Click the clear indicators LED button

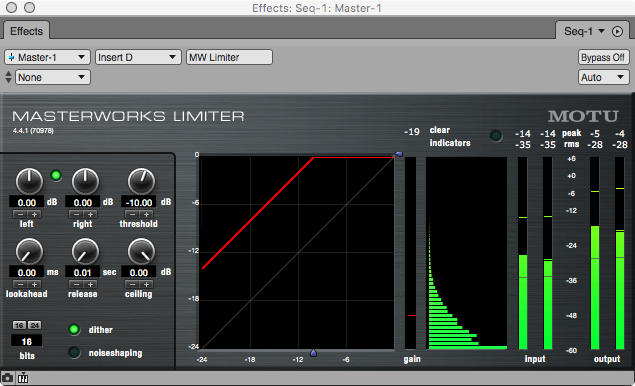[x=496, y=135]
